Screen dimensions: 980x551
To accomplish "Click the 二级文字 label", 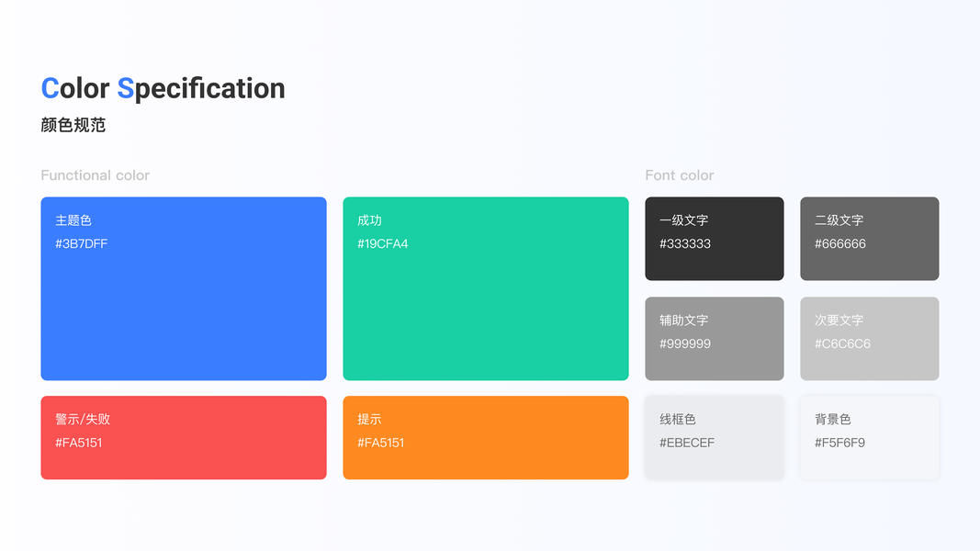I will click(x=839, y=220).
